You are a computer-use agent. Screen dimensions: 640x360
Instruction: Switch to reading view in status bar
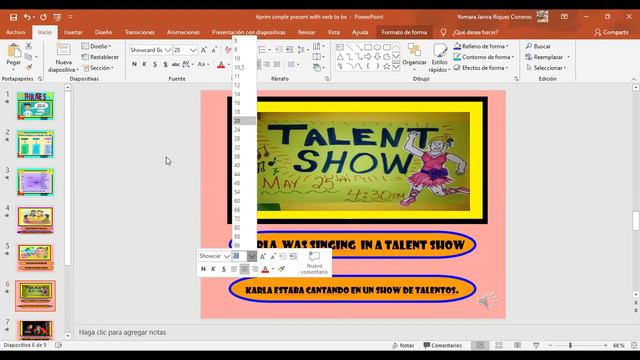(517, 345)
